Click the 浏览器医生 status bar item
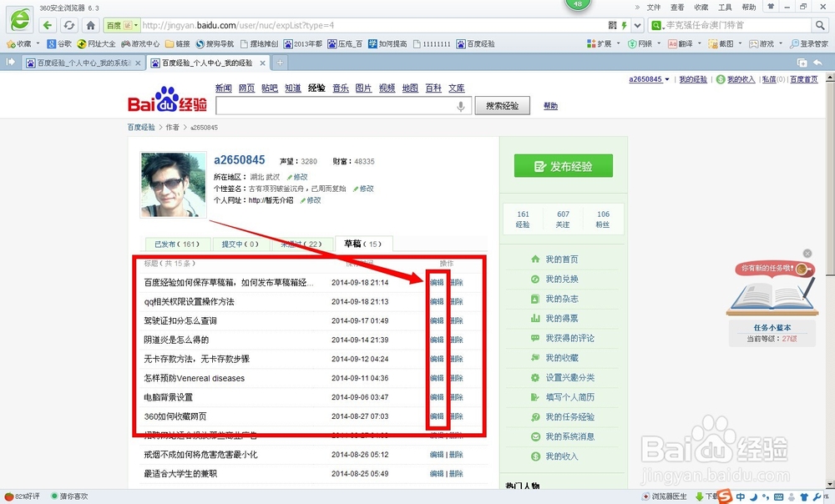The image size is (835, 504). [x=665, y=496]
